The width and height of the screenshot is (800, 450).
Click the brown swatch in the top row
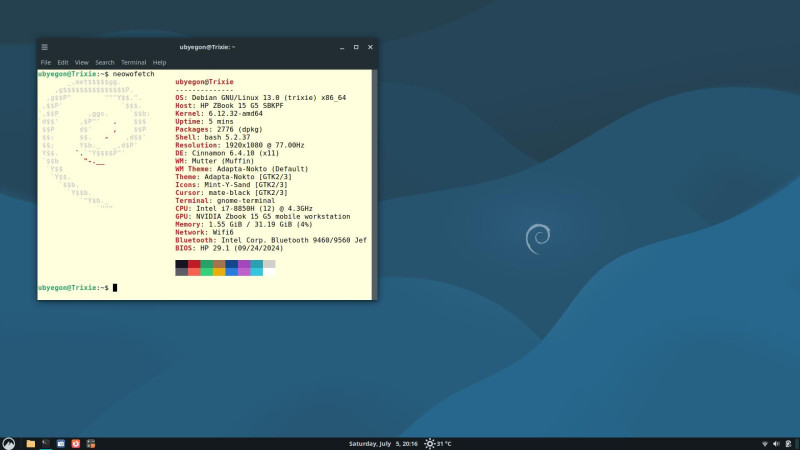(219, 264)
